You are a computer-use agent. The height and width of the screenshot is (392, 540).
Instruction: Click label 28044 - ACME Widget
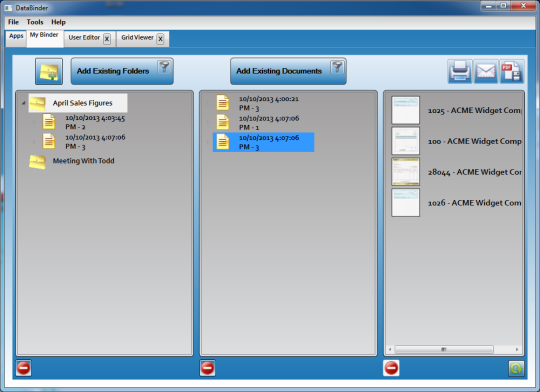(x=475, y=172)
